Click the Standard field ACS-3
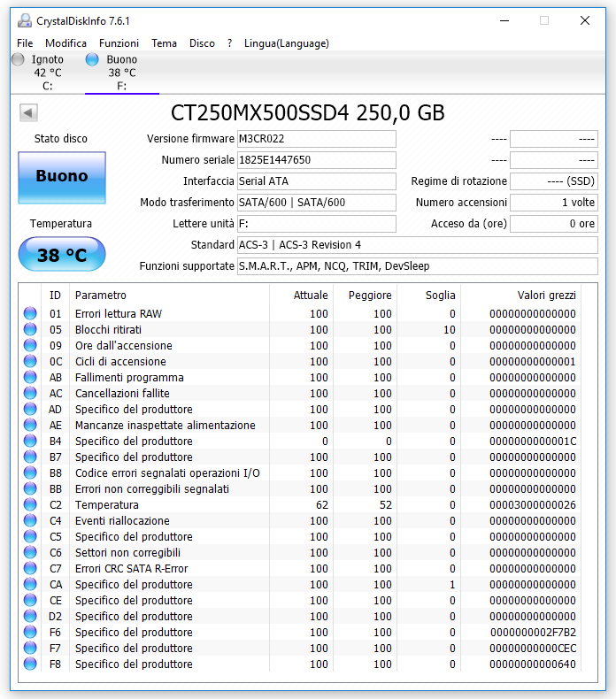This screenshot has width=616, height=699. (x=418, y=245)
